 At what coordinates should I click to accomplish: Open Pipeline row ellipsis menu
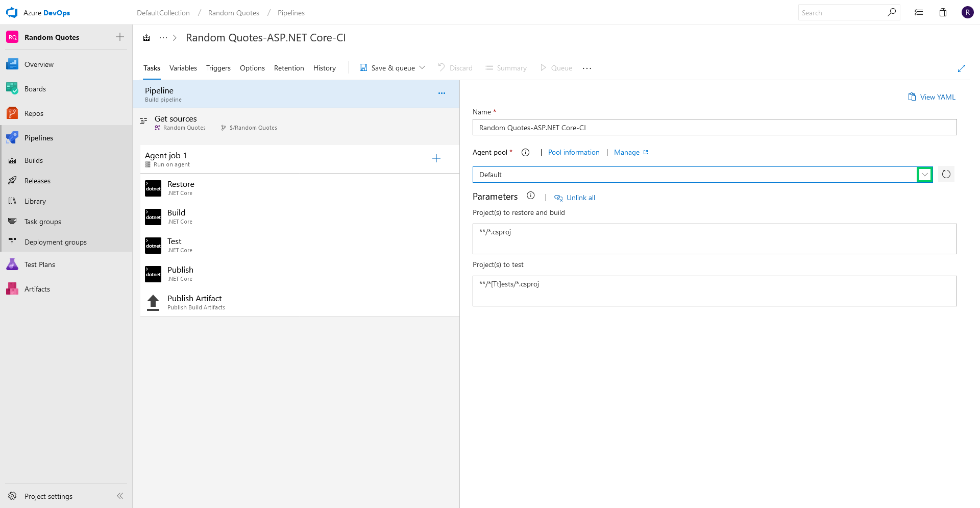click(442, 93)
